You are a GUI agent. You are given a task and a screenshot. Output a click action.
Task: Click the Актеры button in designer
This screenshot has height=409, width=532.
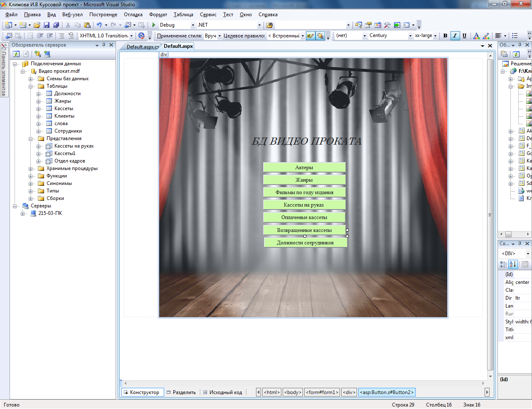pos(304,167)
